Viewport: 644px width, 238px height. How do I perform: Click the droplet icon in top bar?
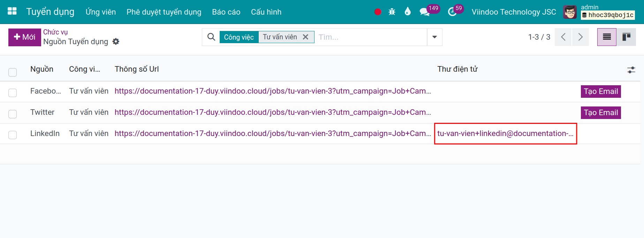[408, 11]
